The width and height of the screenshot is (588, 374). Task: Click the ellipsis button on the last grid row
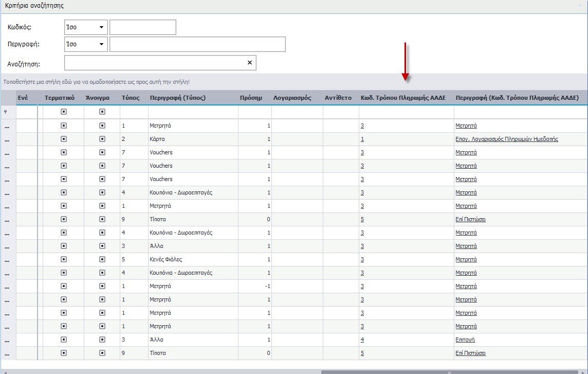click(7, 353)
